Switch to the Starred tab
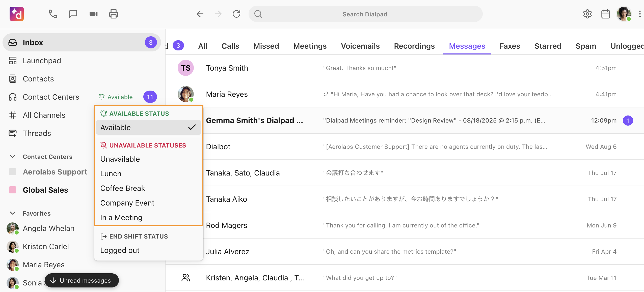 click(x=548, y=46)
